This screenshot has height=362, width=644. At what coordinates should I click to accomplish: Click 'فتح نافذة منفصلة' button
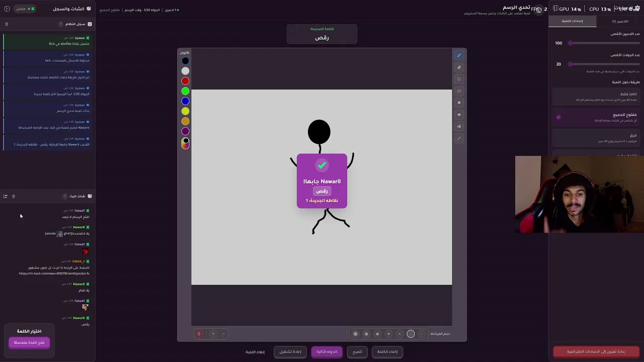tap(29, 342)
